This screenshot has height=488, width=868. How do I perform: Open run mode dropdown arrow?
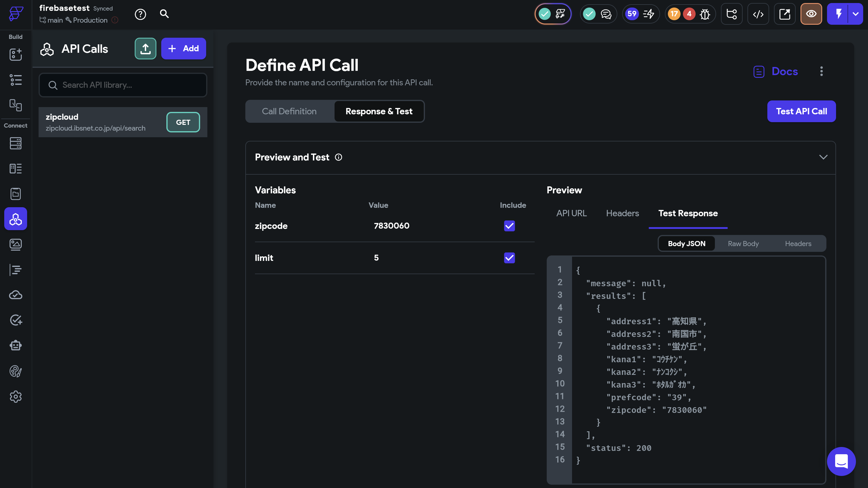pyautogui.click(x=855, y=14)
